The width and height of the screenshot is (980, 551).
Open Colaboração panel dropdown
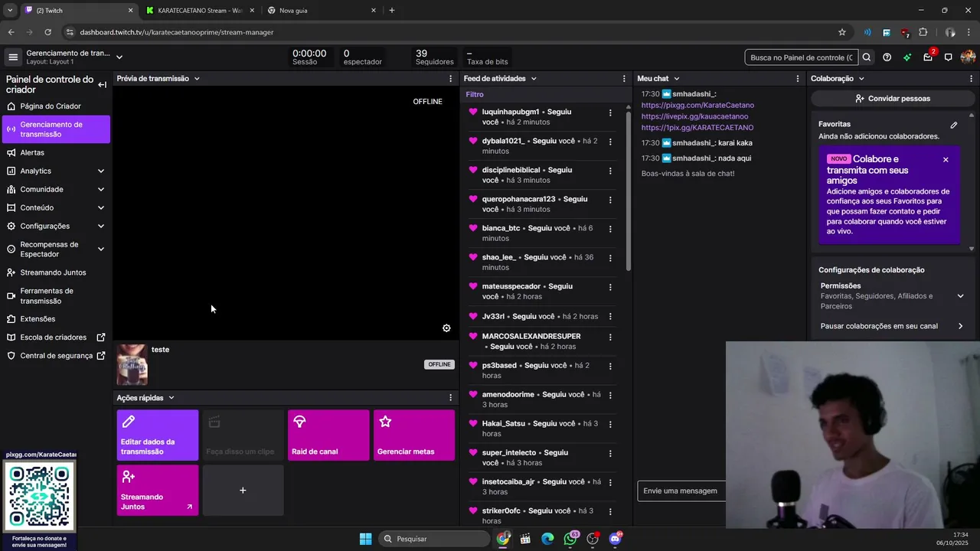tap(861, 79)
